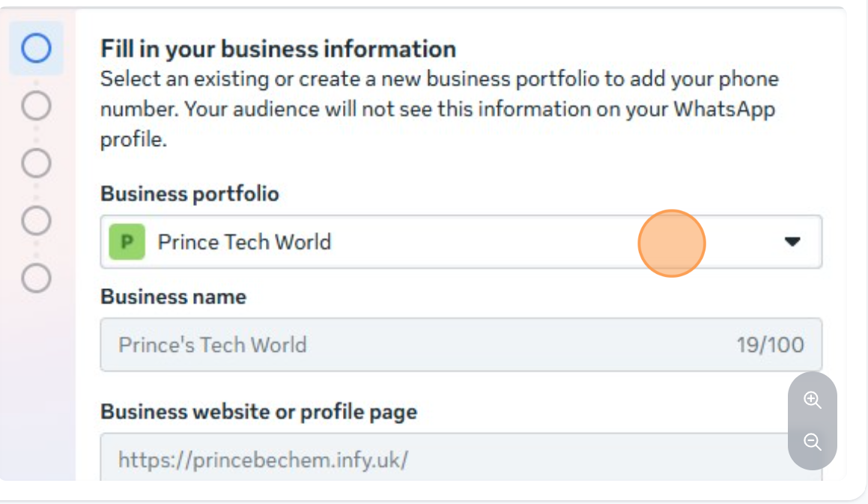This screenshot has width=868, height=504.
Task: Click the orange highlight circle in the portfolio box
Action: click(671, 243)
